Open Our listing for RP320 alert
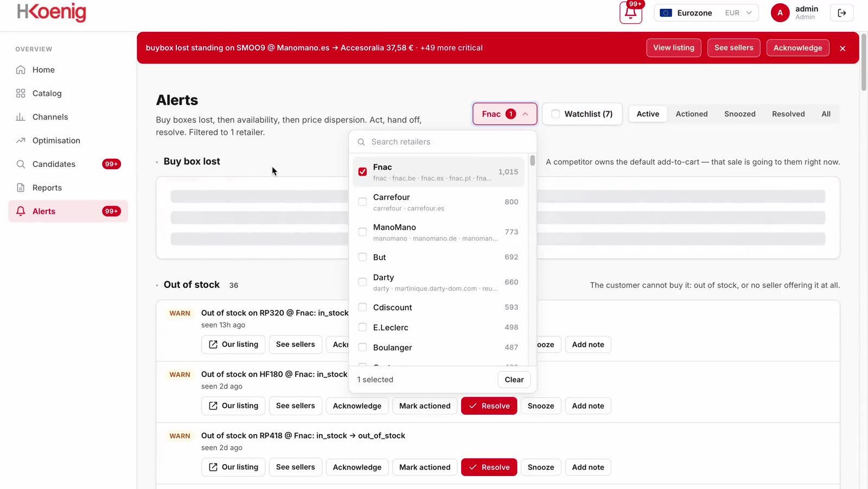The image size is (868, 489). click(233, 345)
